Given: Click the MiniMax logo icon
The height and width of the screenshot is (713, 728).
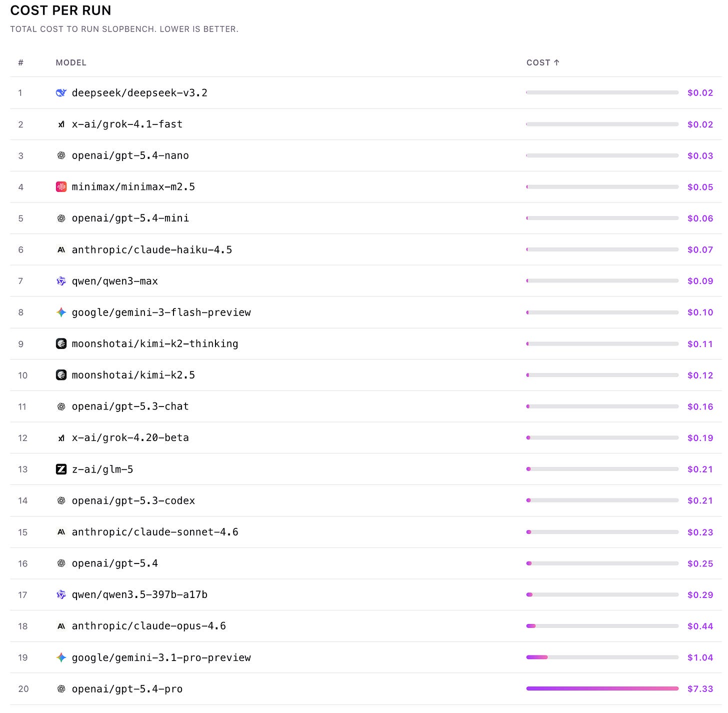Looking at the screenshot, I should 61,187.
